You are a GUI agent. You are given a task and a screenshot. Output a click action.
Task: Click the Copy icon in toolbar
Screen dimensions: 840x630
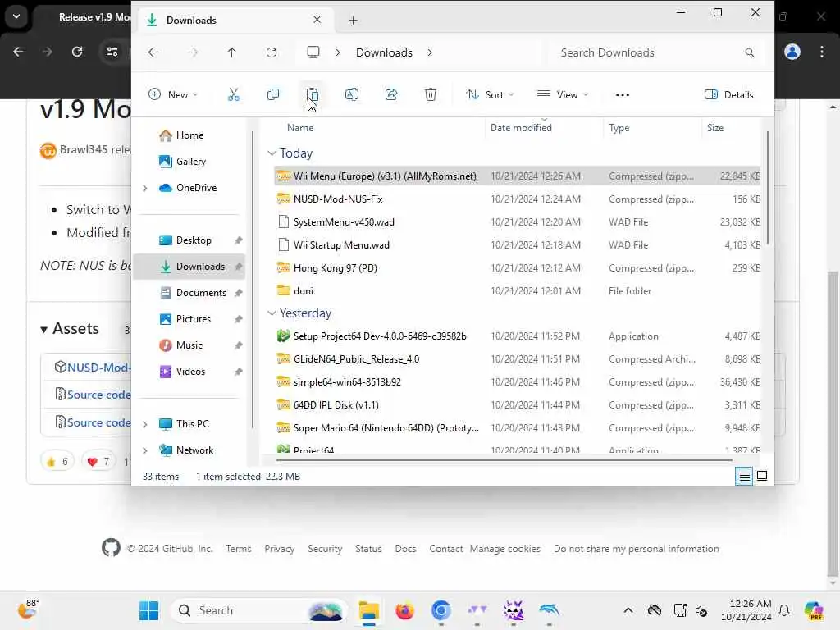pyautogui.click(x=273, y=95)
